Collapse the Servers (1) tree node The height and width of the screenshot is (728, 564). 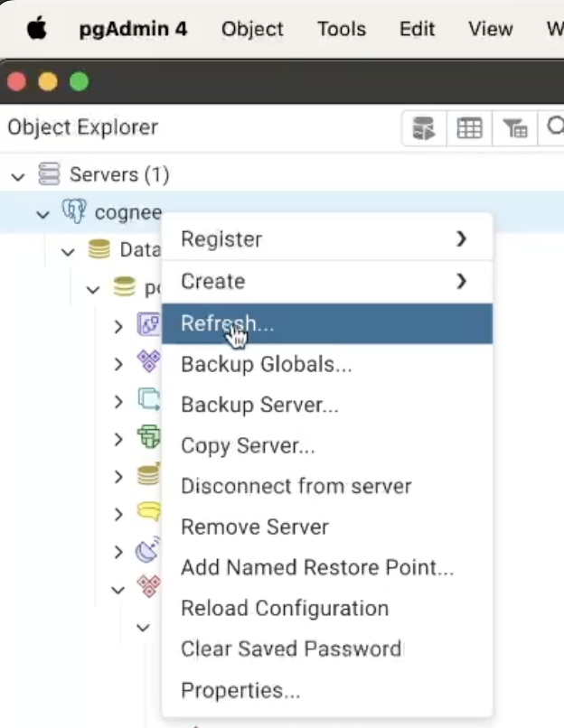point(18,176)
